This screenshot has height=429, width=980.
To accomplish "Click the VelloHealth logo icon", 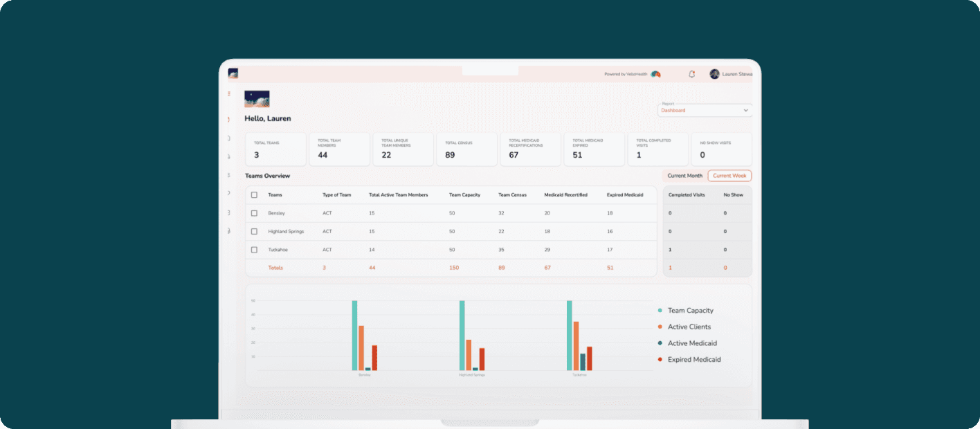I will (655, 74).
